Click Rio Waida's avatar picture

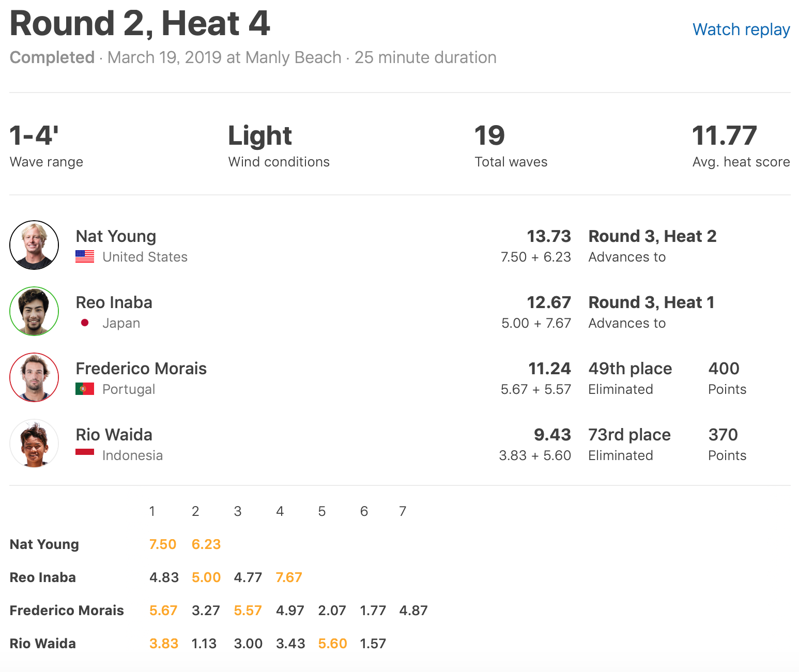click(34, 444)
